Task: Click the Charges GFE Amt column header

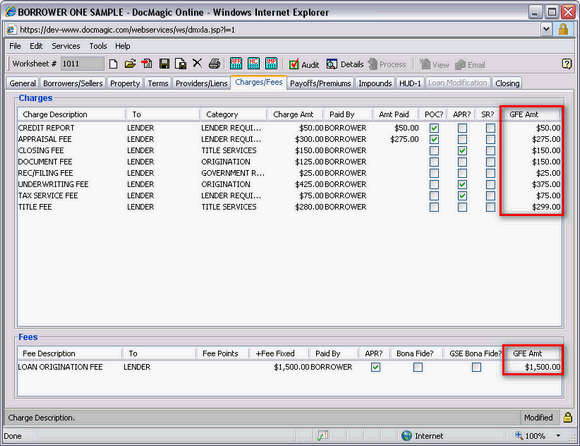Action: (531, 114)
